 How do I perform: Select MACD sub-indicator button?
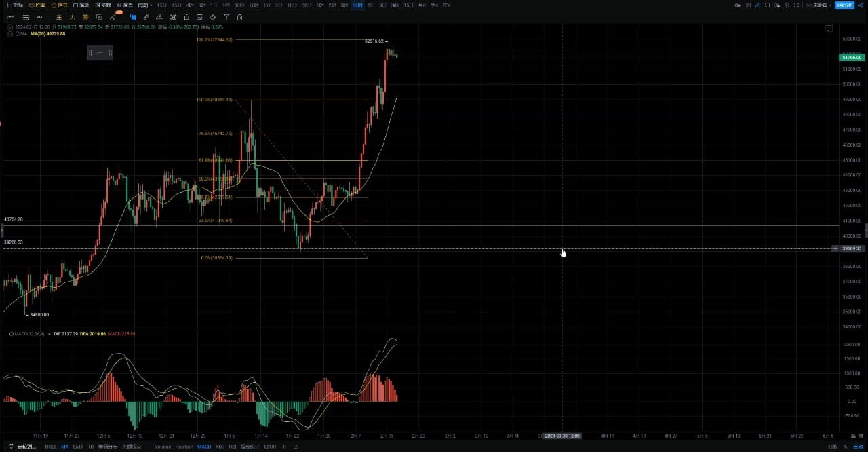tap(204, 447)
